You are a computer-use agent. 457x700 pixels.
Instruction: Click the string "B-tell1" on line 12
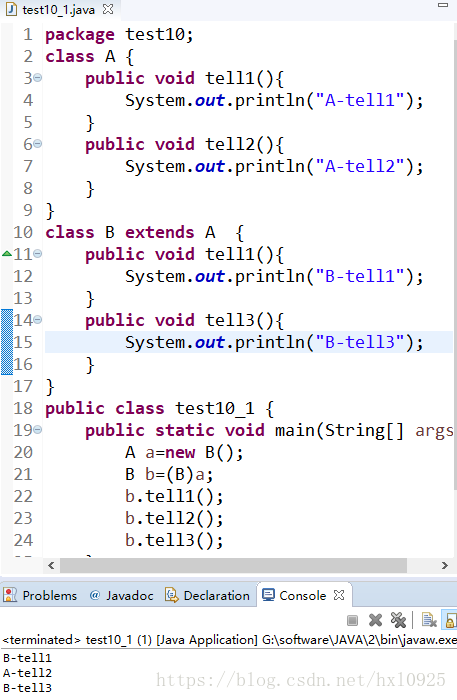point(361,276)
